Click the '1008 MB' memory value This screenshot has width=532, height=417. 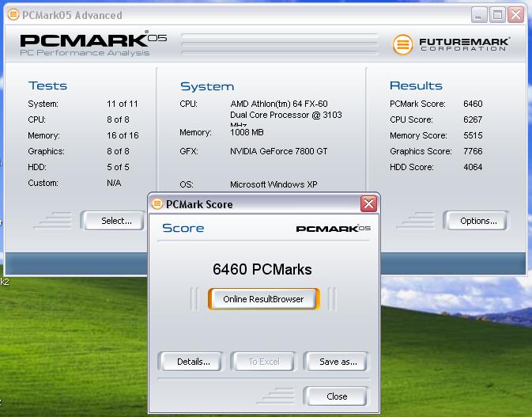point(247,132)
